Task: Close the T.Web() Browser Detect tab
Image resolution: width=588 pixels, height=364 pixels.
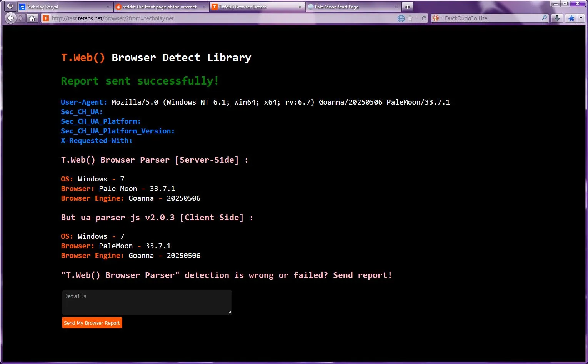Action: [300, 7]
